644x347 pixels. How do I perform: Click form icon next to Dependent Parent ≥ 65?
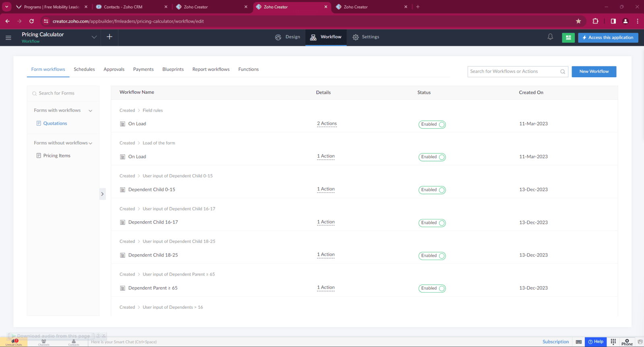point(123,288)
